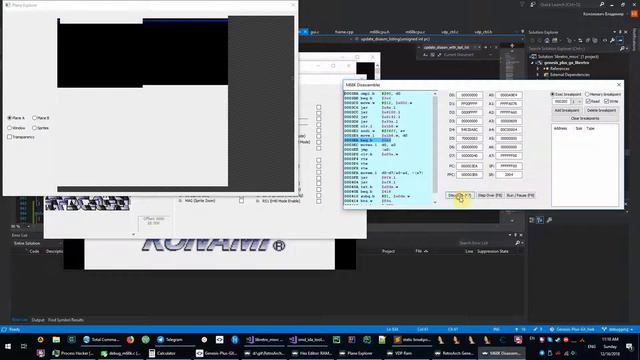640x360 pixels.
Task: Click the debugging branch status bar item
Action: point(616,329)
